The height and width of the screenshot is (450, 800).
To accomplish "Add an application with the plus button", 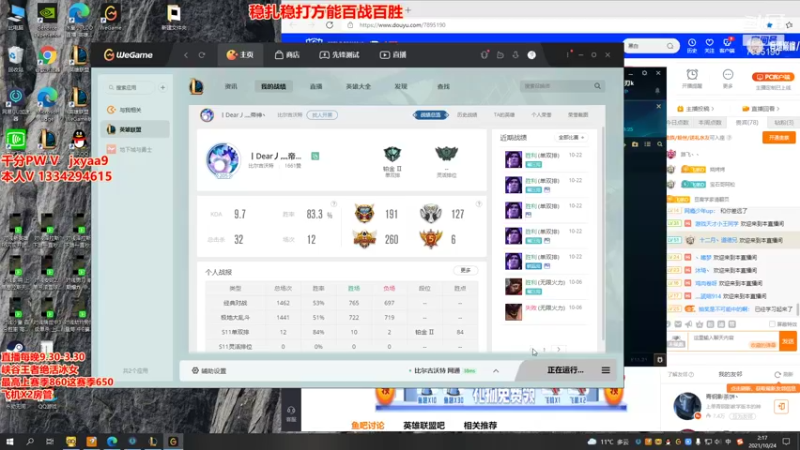I will (163, 87).
